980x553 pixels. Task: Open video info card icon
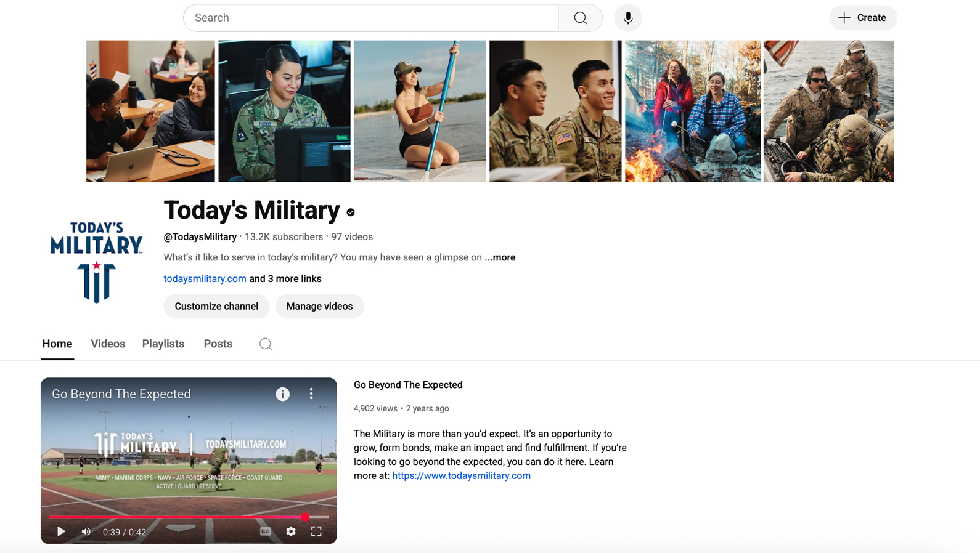[x=282, y=394]
